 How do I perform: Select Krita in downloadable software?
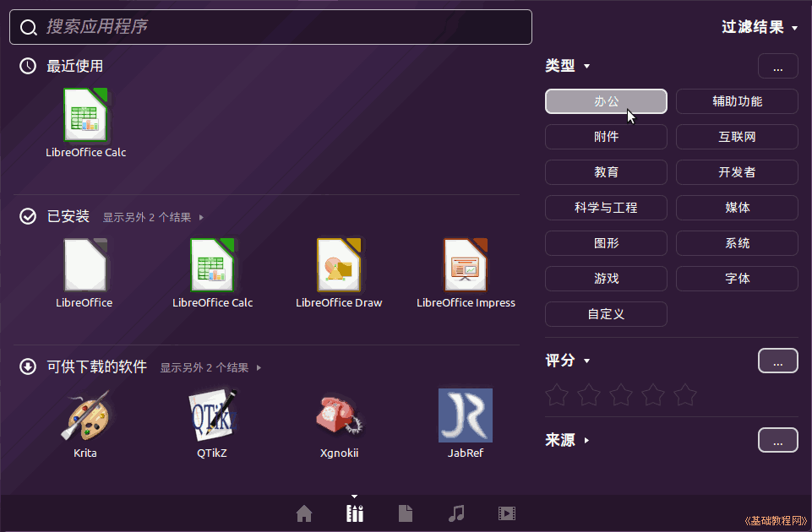click(x=85, y=416)
